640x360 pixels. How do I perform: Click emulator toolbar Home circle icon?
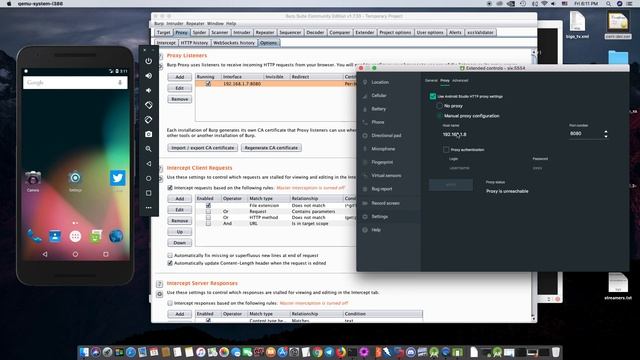point(149,178)
